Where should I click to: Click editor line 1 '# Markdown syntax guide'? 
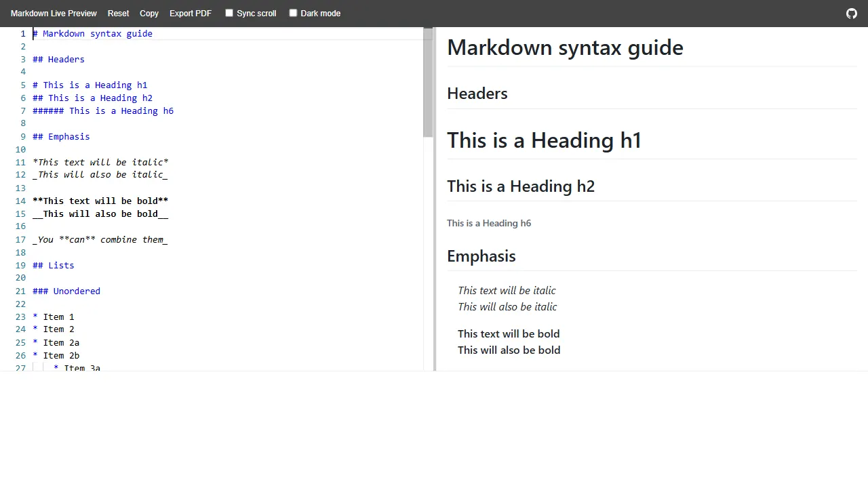pyautogui.click(x=92, y=33)
